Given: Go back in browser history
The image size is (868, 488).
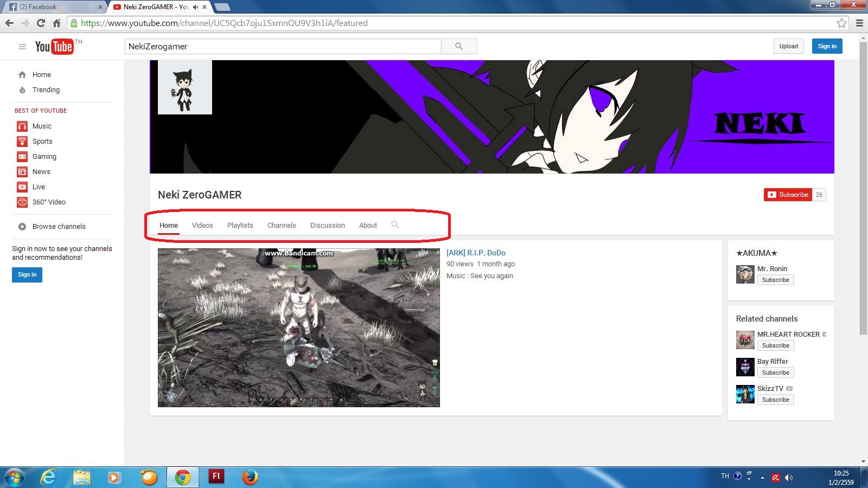Looking at the screenshot, I should point(9,23).
